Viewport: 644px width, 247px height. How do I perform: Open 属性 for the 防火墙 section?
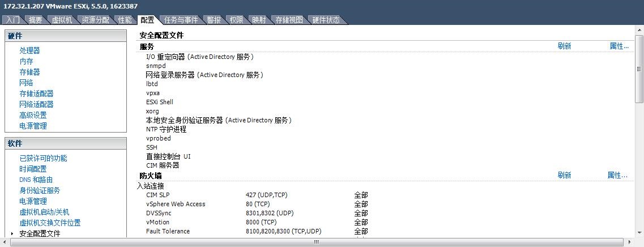[x=617, y=175]
